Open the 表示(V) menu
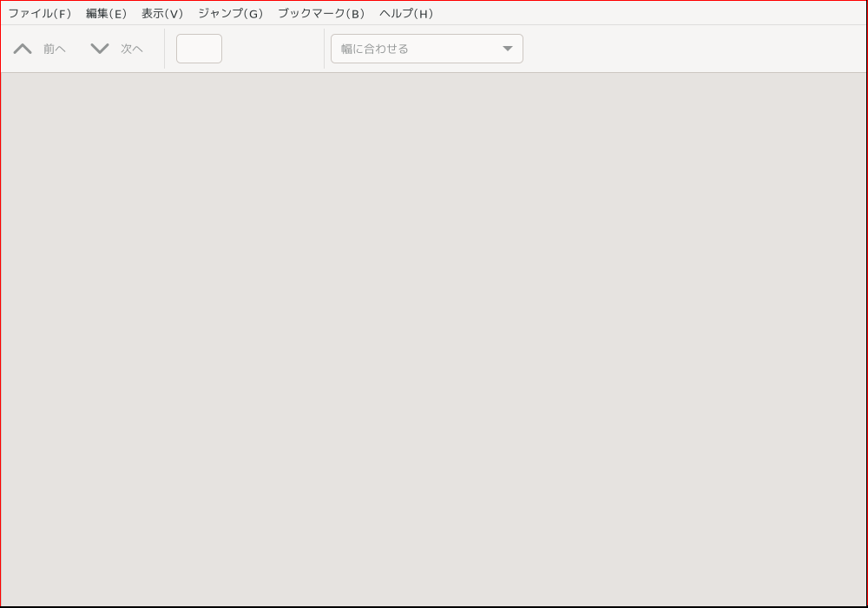Screen dimensions: 868x608 tap(162, 13)
